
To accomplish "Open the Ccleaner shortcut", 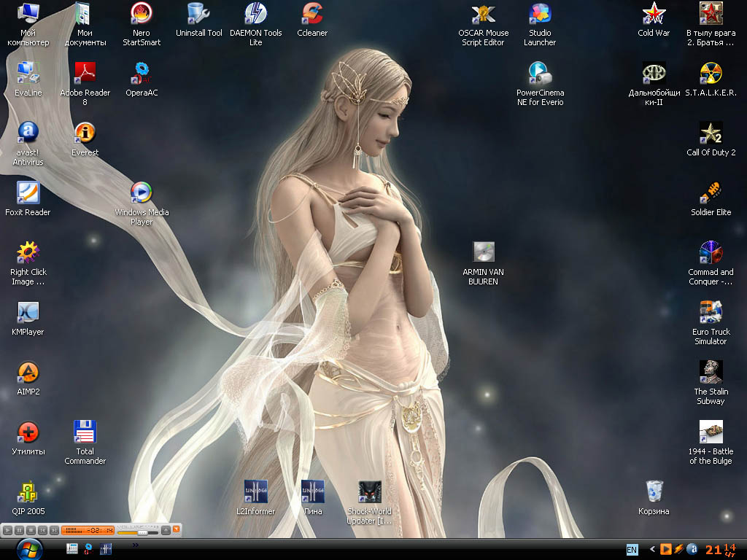I will coord(312,20).
